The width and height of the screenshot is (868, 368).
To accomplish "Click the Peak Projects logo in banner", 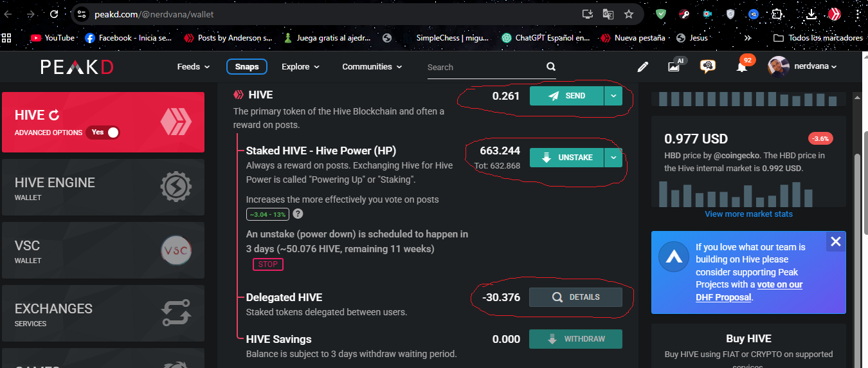I will coord(674,257).
